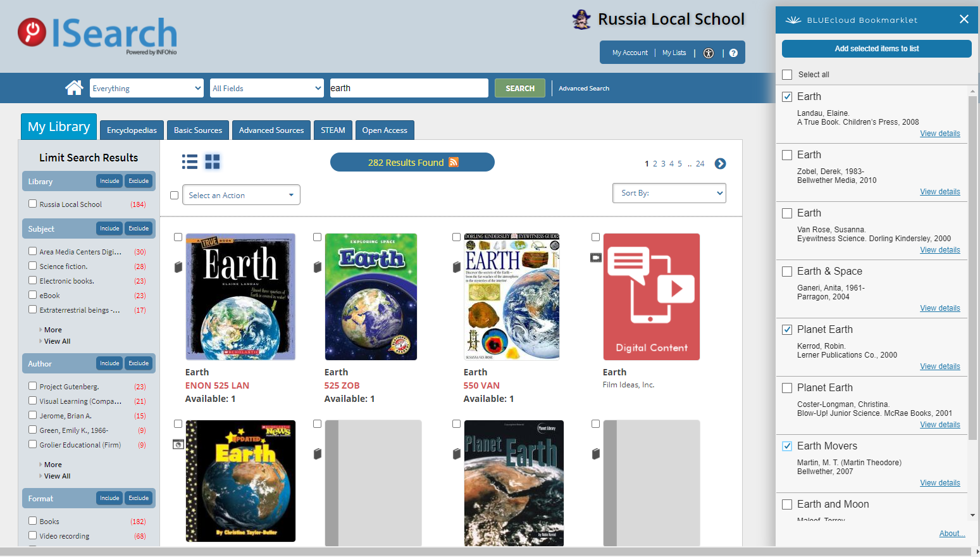This screenshot has width=980, height=557.
Task: Check Earth by Zobel, Derek in bookmarklet
Action: click(x=787, y=155)
